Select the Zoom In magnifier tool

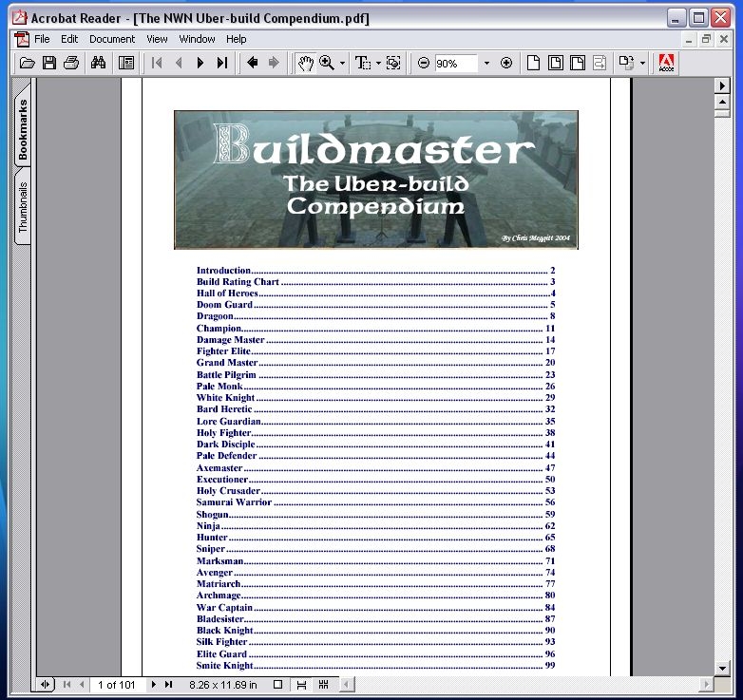point(327,63)
